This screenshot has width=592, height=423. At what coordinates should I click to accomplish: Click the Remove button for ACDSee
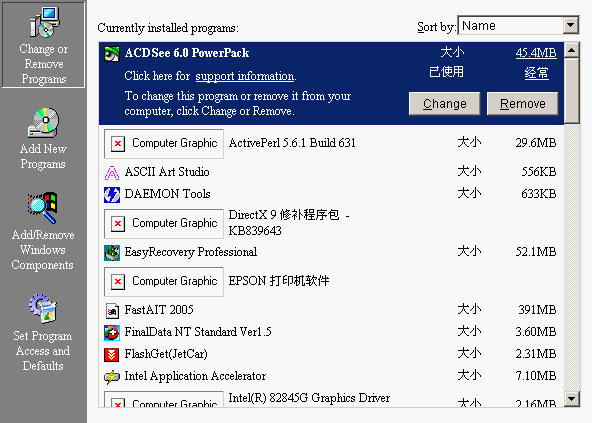(x=523, y=103)
